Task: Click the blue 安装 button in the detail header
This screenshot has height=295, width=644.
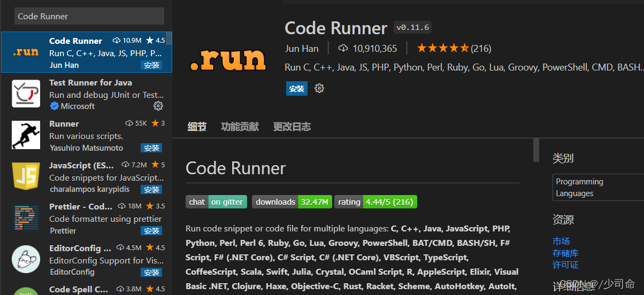Action: pyautogui.click(x=296, y=89)
